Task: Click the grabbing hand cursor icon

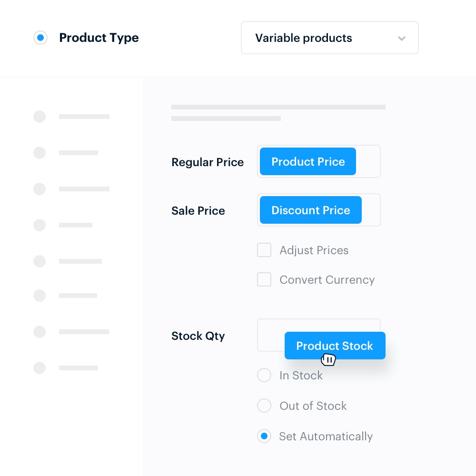Action: [x=328, y=360]
